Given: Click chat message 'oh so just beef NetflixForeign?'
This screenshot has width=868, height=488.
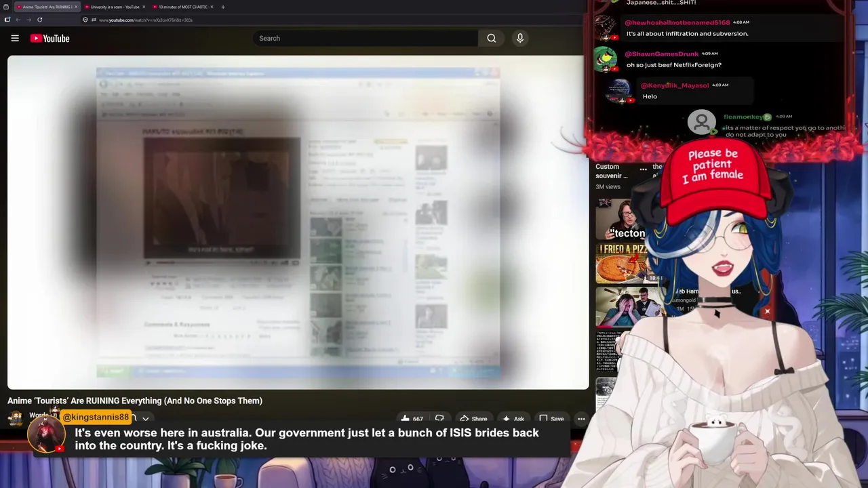Looking at the screenshot, I should 674,65.
